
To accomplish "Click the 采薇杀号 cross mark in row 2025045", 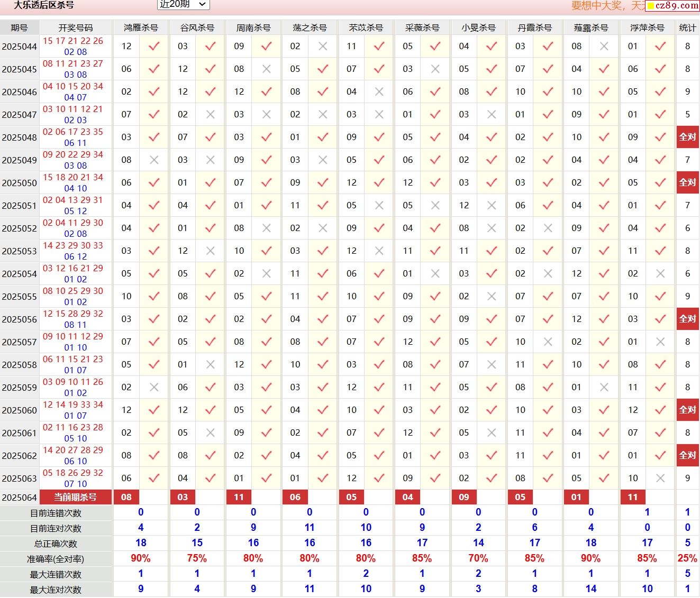I will pos(435,69).
